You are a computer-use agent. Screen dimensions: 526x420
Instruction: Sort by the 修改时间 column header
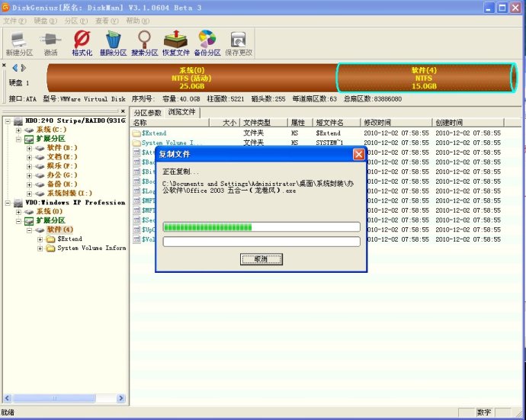pos(396,123)
